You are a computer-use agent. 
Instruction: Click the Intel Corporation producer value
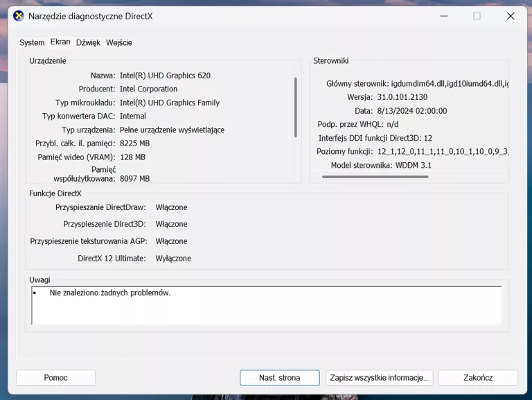tap(149, 89)
